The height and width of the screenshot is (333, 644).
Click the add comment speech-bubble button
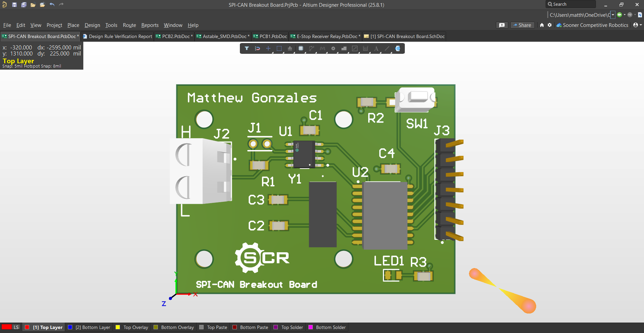pyautogui.click(x=502, y=25)
